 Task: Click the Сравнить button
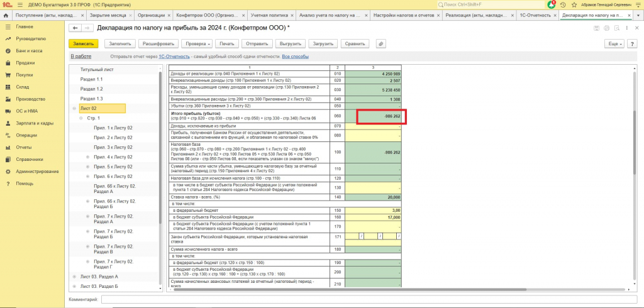(355, 43)
